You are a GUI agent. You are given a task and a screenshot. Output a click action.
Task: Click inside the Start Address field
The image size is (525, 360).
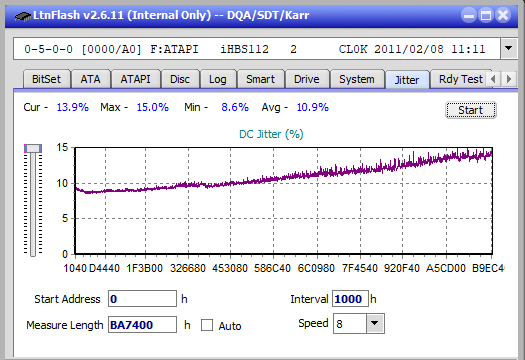[142, 299]
